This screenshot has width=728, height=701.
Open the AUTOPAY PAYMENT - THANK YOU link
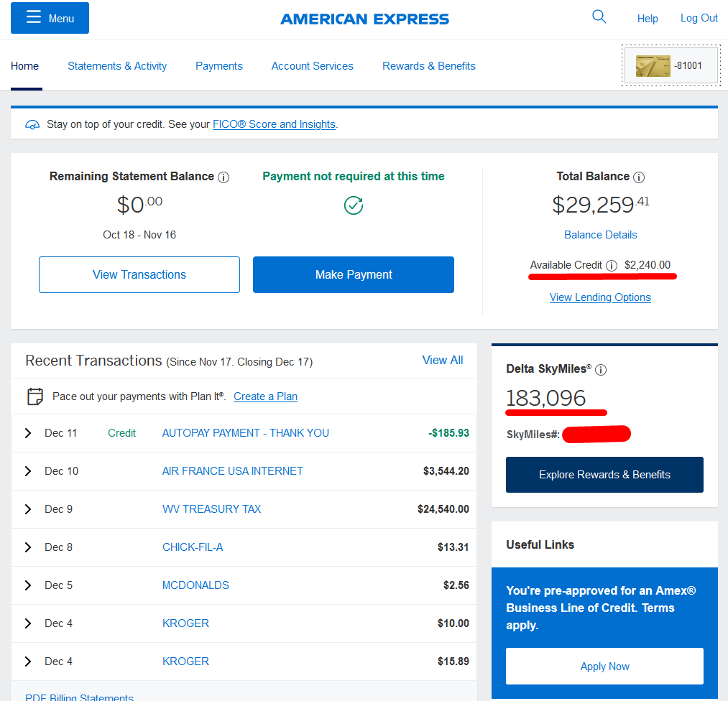pyautogui.click(x=246, y=433)
